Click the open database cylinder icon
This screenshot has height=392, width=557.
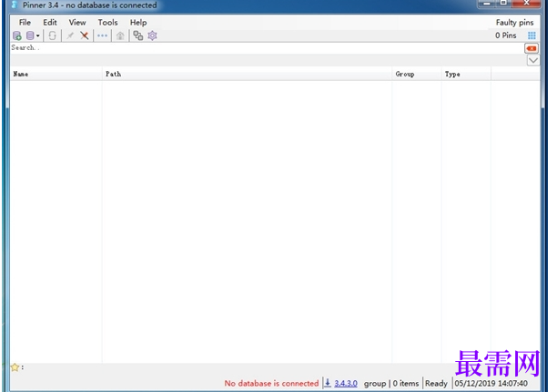[x=31, y=35]
